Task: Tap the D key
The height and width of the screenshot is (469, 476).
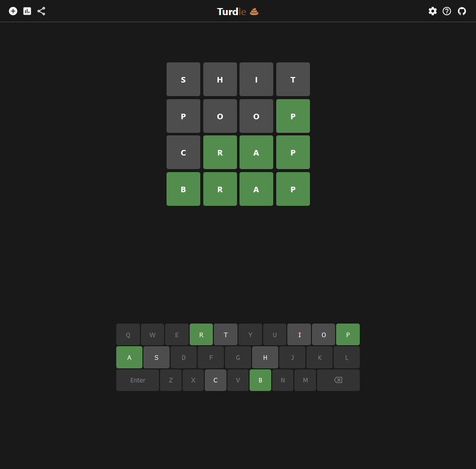Action: pos(184,357)
